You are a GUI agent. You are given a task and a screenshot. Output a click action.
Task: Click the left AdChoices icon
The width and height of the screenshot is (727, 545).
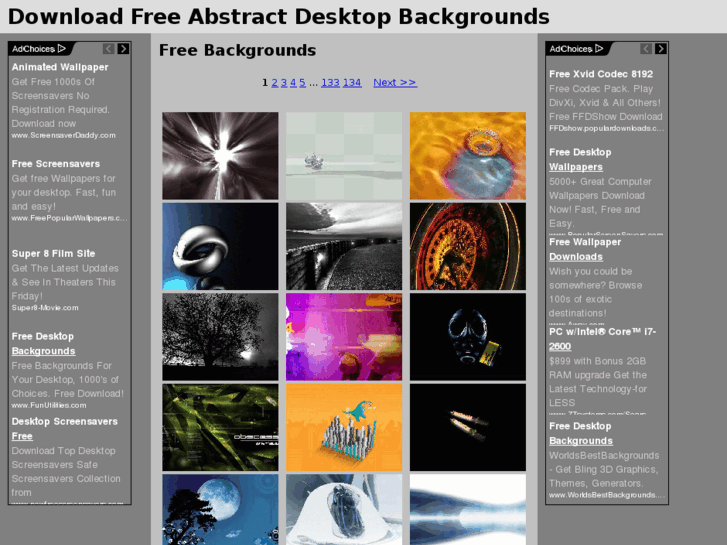click(39, 49)
